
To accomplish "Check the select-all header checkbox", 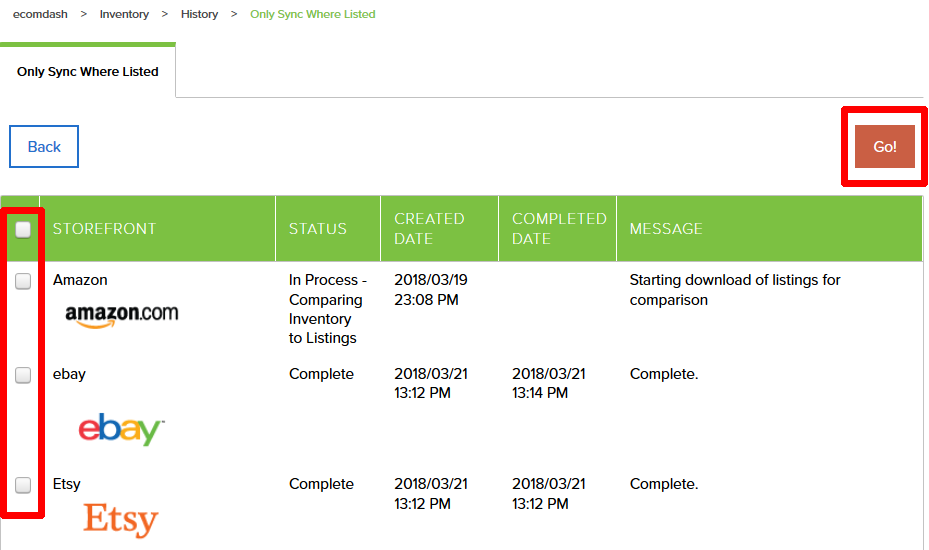I will pyautogui.click(x=23, y=229).
